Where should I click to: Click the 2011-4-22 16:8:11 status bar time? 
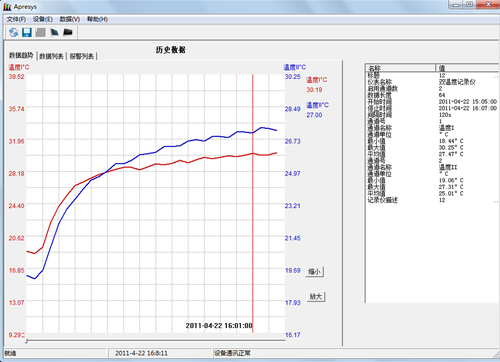click(141, 353)
